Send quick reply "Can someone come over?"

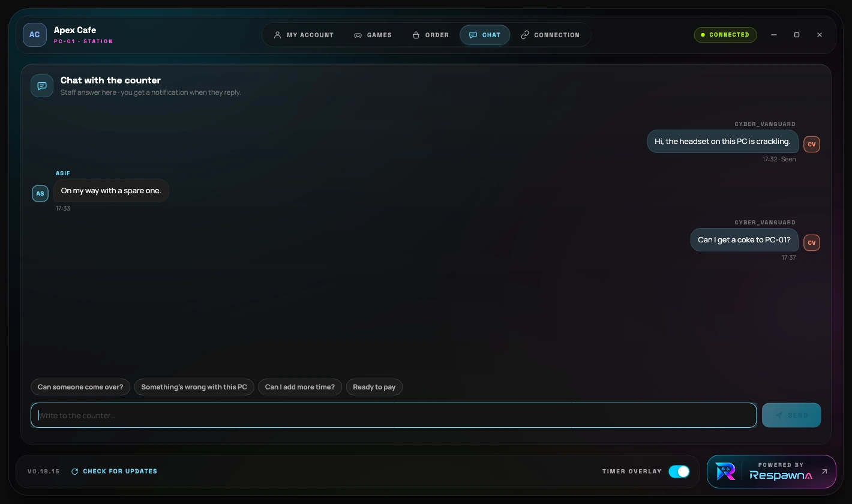coord(80,387)
